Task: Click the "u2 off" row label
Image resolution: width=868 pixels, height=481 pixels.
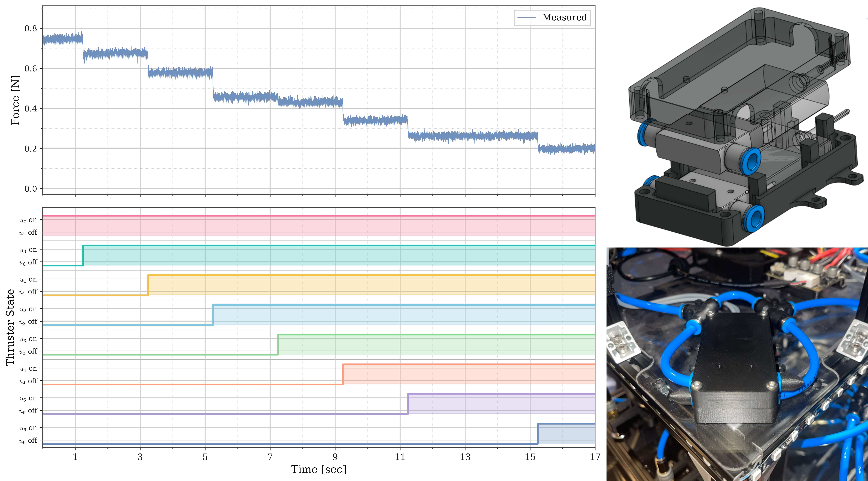Action: pos(28,322)
